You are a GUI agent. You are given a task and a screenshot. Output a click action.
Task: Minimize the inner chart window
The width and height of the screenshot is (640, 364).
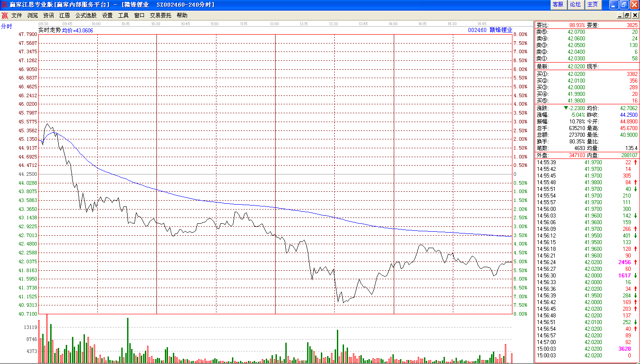(x=621, y=15)
